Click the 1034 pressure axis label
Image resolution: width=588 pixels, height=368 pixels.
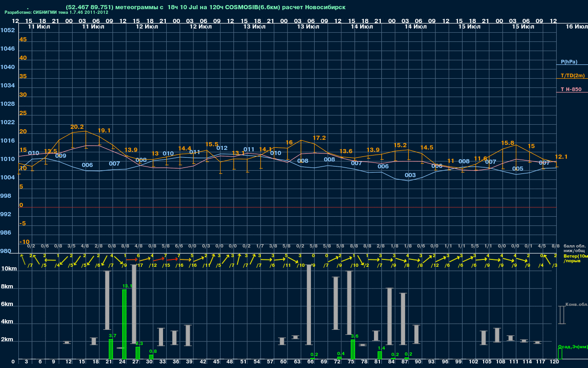(7, 86)
